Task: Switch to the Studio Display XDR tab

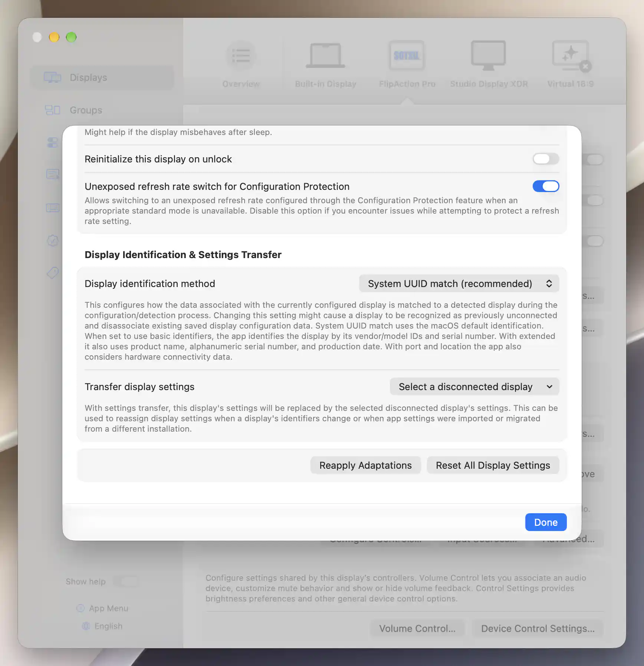Action: pyautogui.click(x=489, y=65)
